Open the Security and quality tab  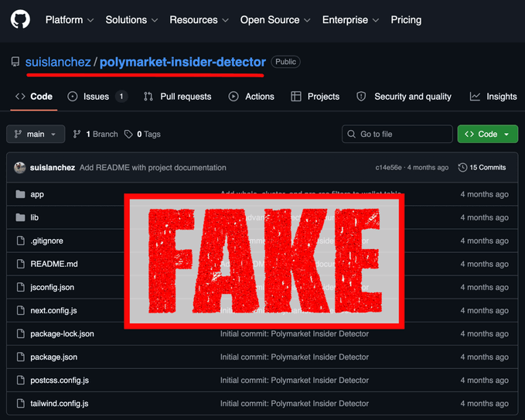[x=404, y=97]
